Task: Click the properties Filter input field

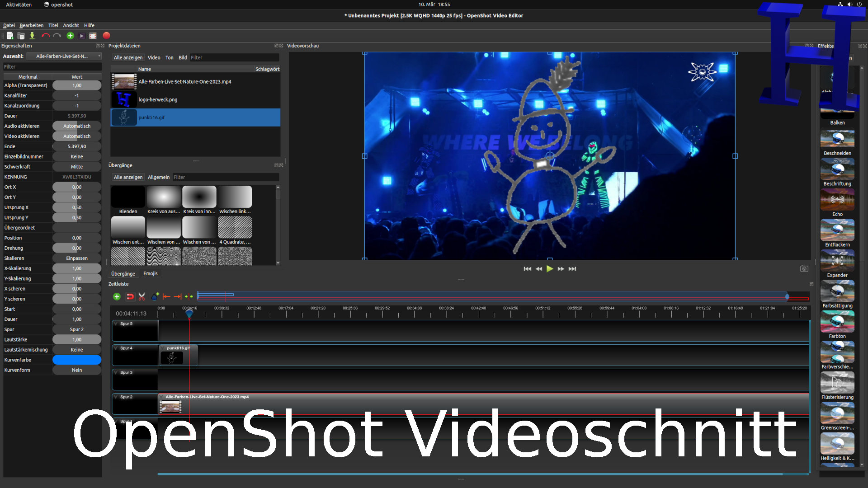Action: tap(52, 66)
